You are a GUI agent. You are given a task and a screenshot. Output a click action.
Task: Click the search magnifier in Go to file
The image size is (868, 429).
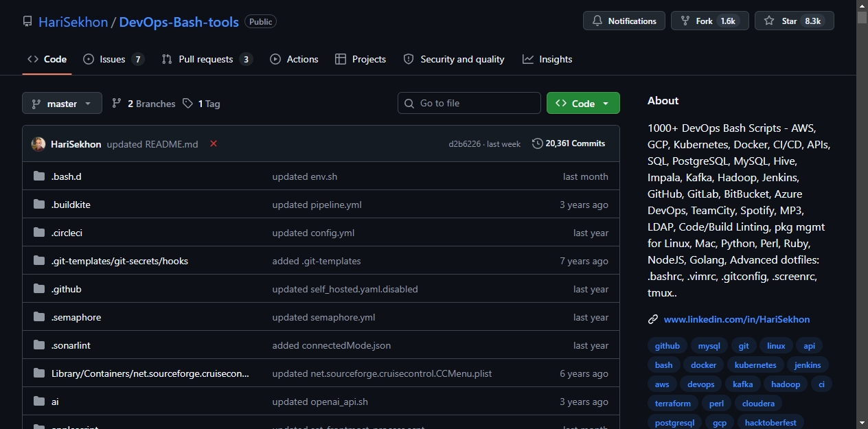pos(410,103)
